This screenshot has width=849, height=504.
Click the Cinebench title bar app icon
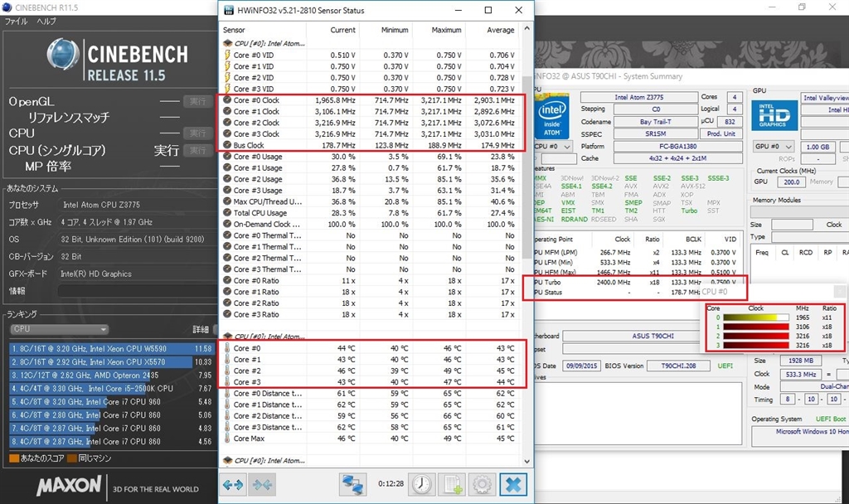point(7,7)
